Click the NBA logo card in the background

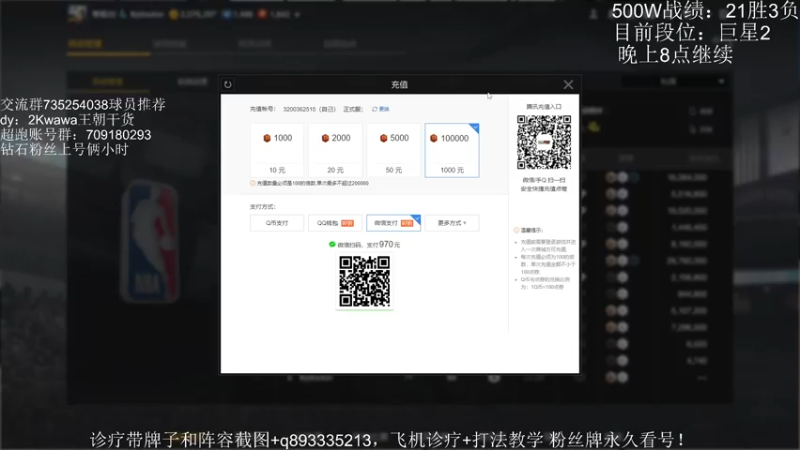coord(150,241)
